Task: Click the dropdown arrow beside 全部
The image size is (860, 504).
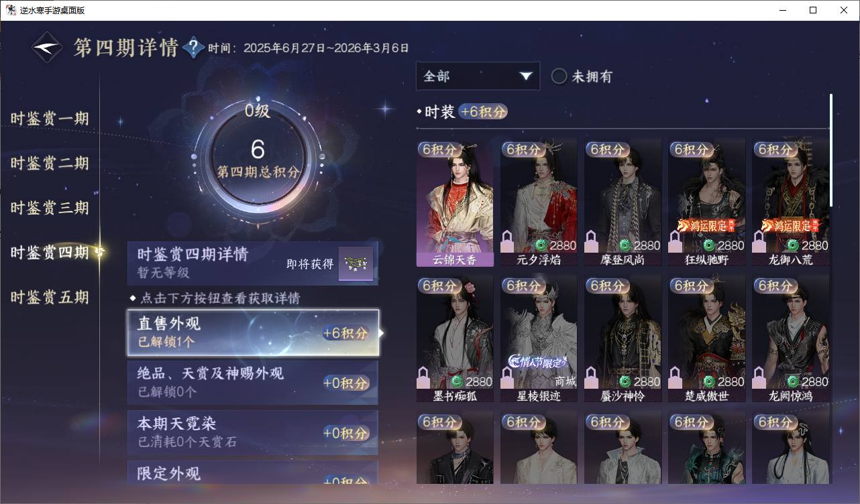Action: tap(525, 76)
